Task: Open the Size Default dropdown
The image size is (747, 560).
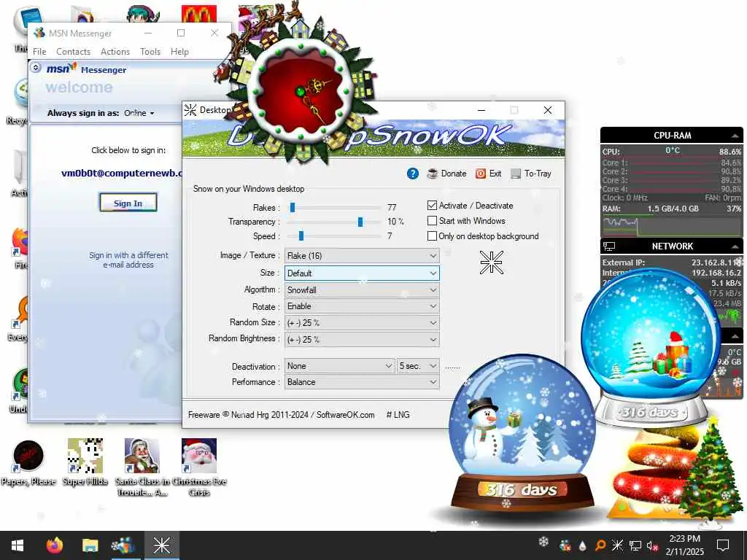Action: [362, 273]
